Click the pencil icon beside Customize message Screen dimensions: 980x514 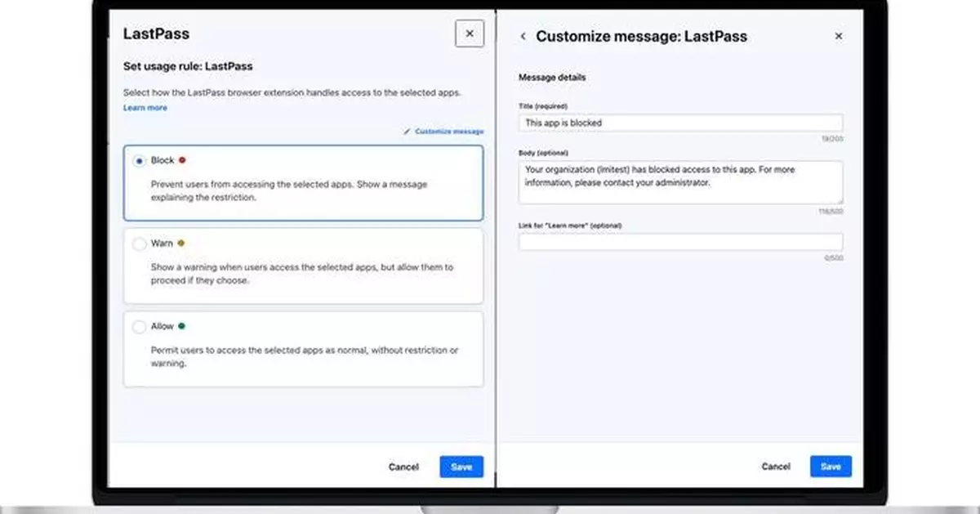click(x=408, y=131)
